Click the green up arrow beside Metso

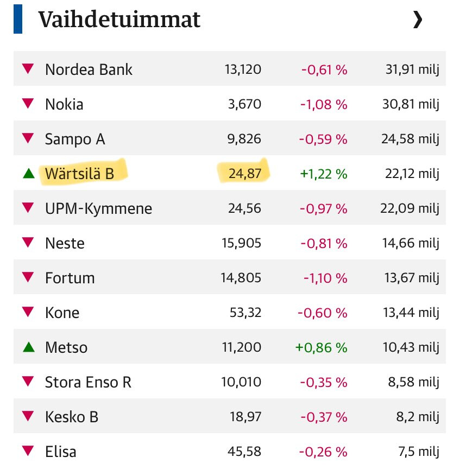[28, 347]
